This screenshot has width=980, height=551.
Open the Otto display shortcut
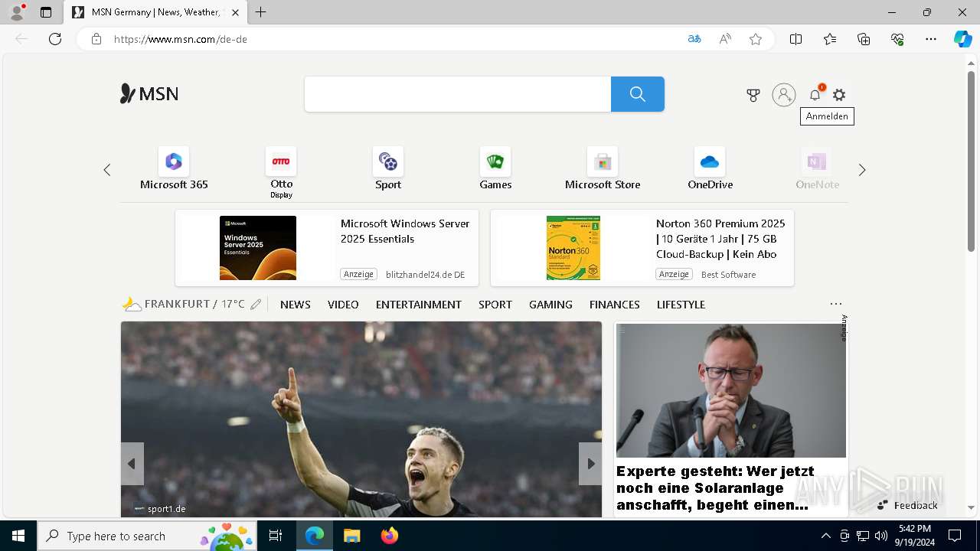tap(281, 172)
